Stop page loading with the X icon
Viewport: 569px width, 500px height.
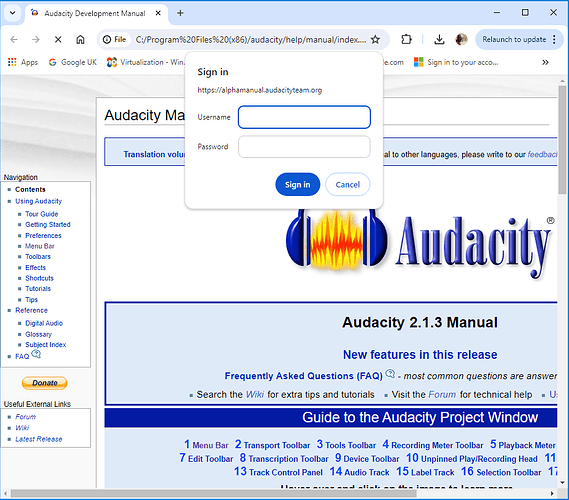click(58, 40)
